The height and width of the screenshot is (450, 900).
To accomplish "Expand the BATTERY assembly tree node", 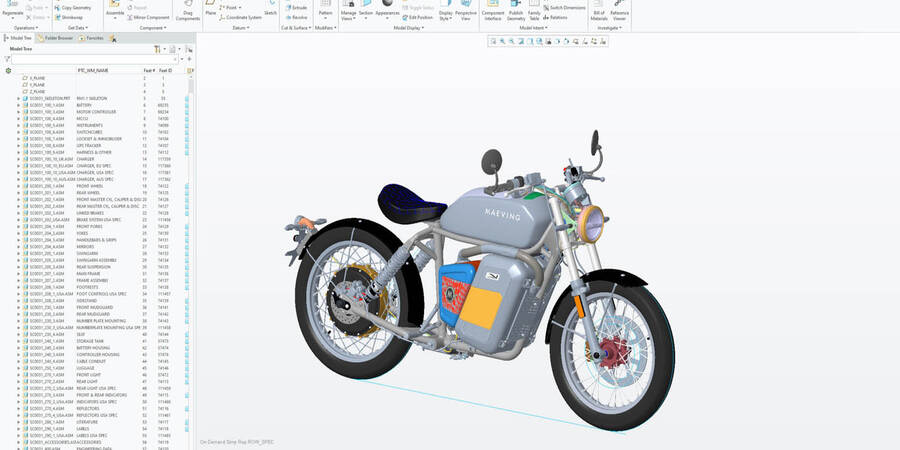I will tap(18, 105).
